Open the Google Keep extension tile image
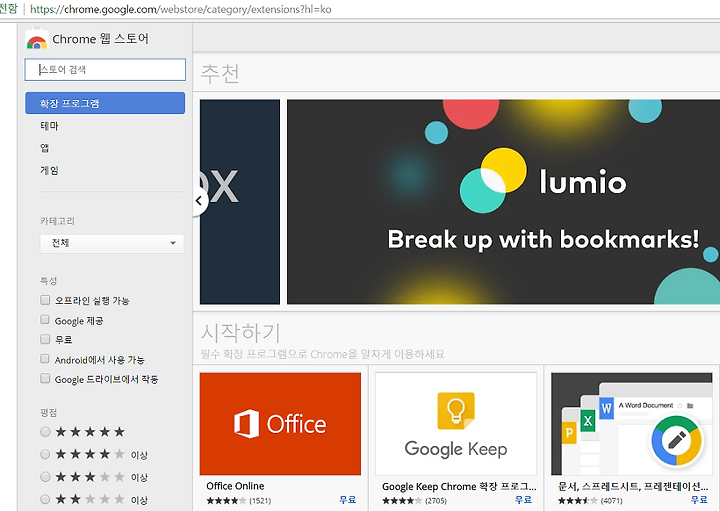The image size is (720, 511). tap(456, 424)
